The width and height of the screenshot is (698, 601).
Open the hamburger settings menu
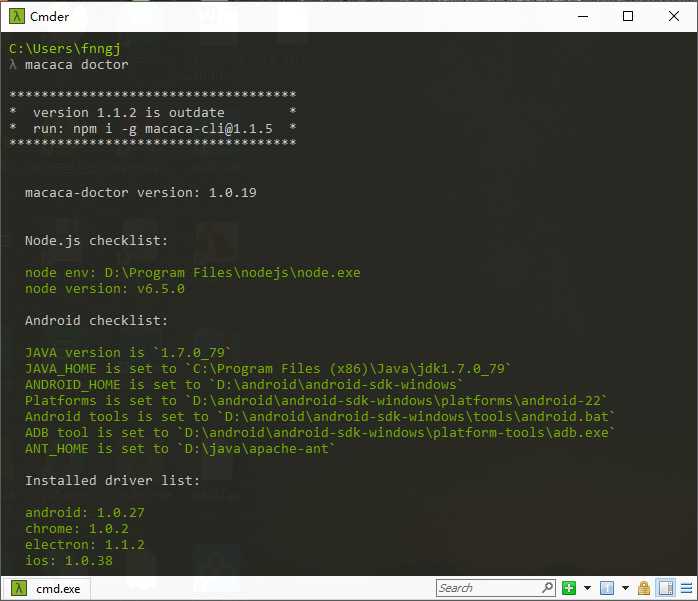point(686,588)
